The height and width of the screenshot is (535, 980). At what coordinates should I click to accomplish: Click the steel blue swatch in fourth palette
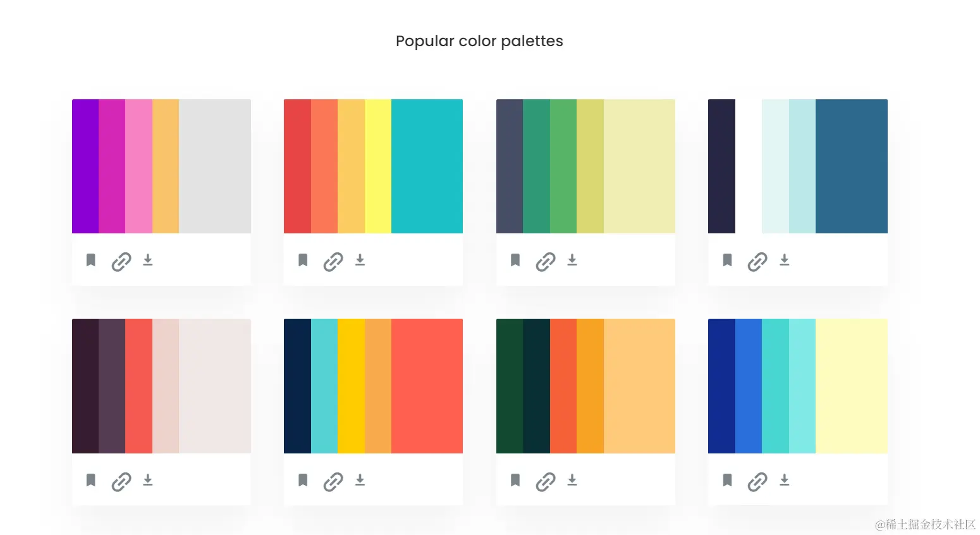851,166
